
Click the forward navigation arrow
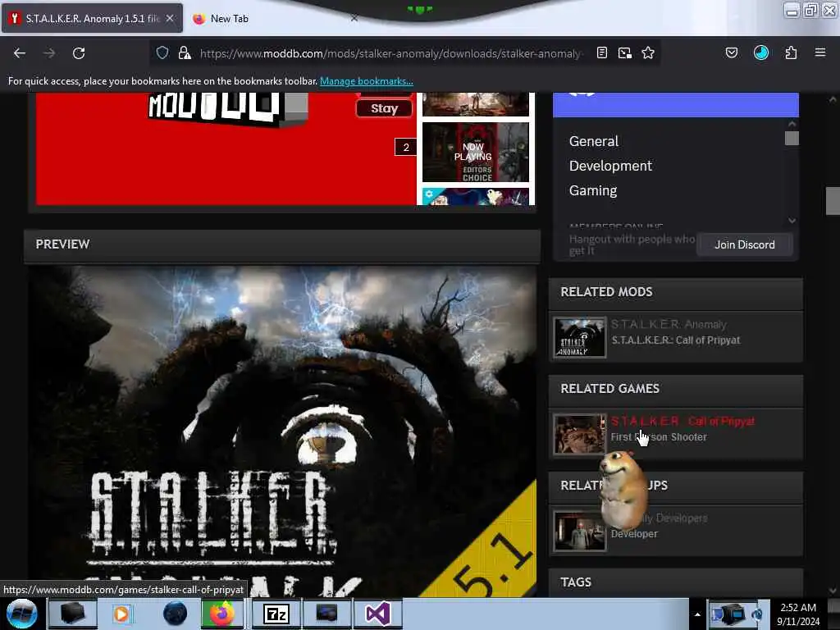pyautogui.click(x=49, y=53)
